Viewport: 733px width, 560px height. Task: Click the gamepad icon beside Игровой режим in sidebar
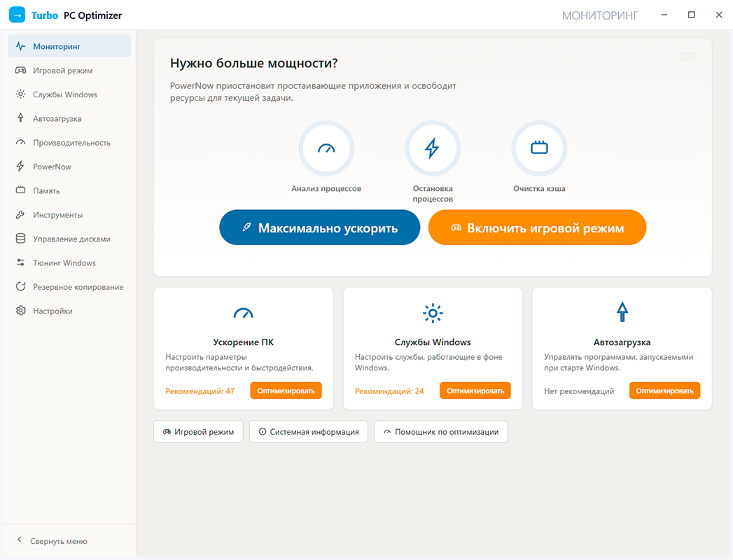pyautogui.click(x=20, y=71)
